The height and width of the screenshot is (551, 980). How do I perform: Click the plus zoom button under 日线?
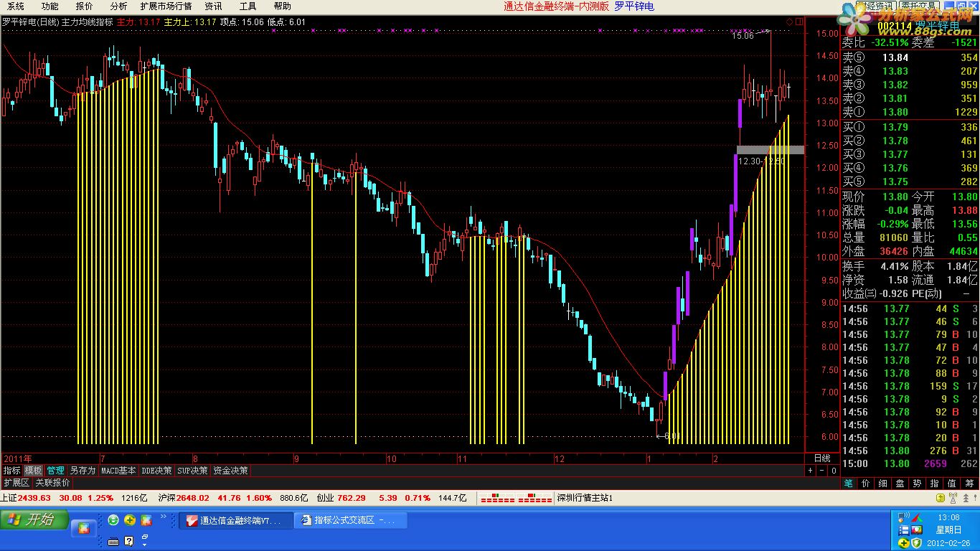[x=811, y=471]
